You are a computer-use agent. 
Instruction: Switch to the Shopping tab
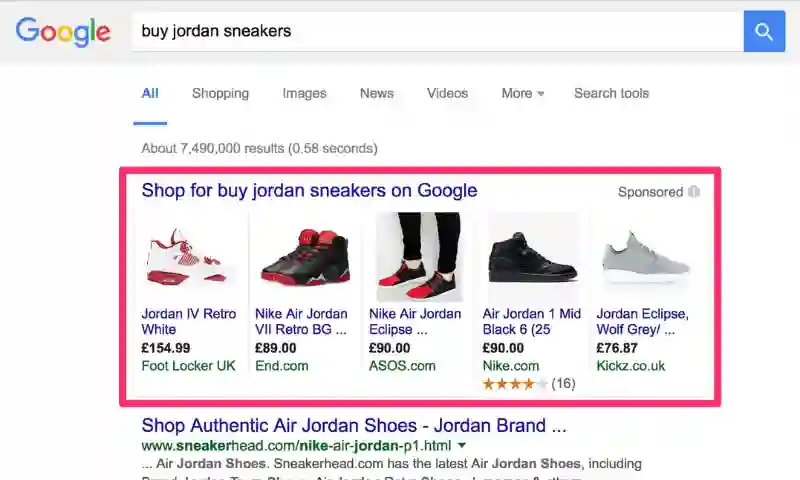click(x=220, y=93)
